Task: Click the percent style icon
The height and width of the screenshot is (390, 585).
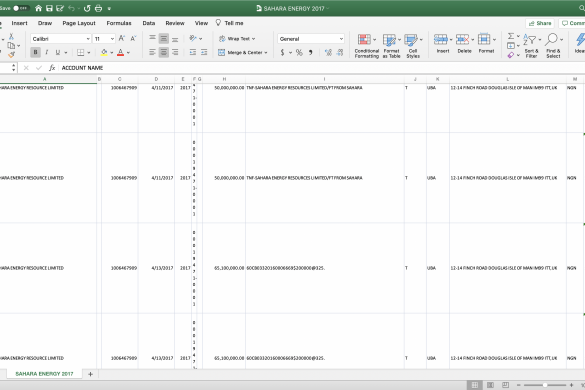Action: tap(299, 53)
